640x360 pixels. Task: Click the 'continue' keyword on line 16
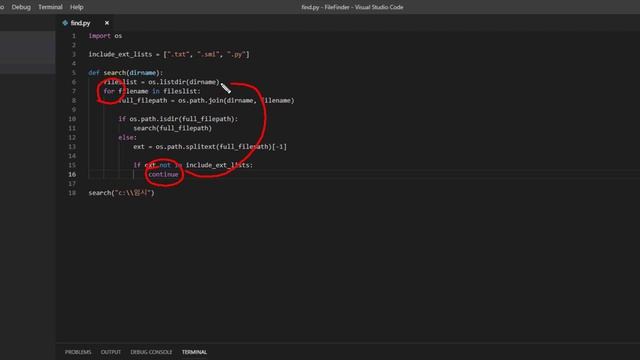[163, 174]
